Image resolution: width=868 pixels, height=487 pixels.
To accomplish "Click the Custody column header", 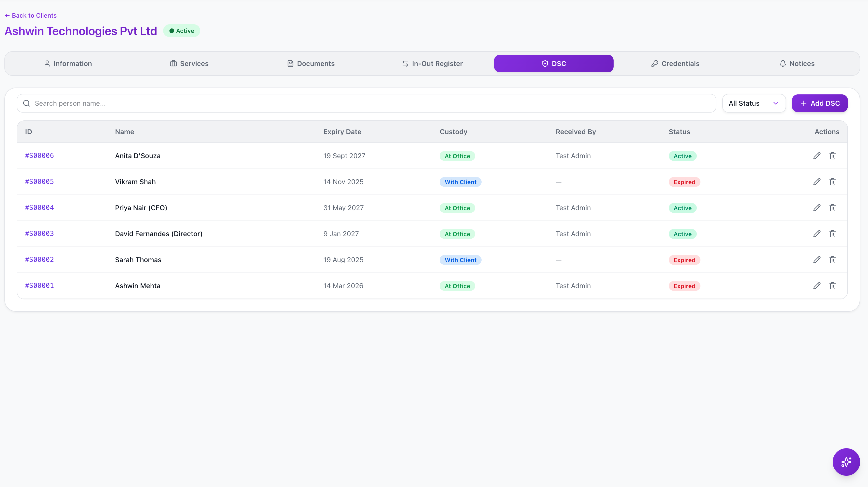I will click(453, 132).
